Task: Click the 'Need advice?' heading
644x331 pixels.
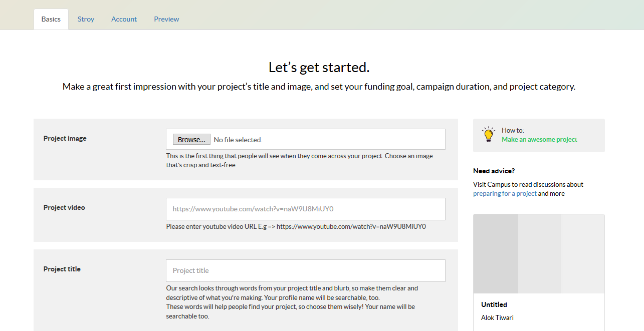Action: click(494, 171)
